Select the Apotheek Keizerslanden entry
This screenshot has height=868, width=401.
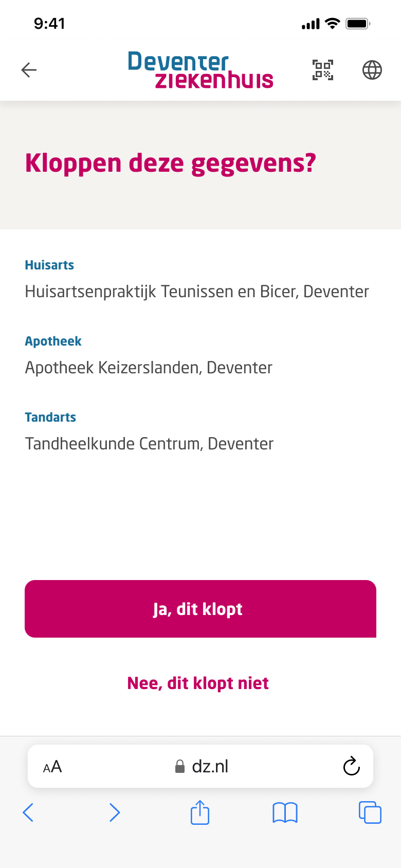149,368
